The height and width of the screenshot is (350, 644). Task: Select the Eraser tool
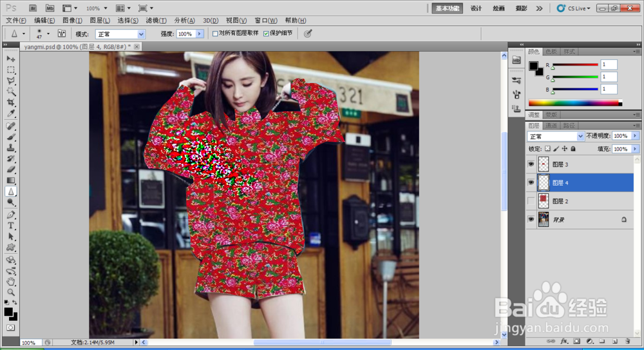pos(11,170)
